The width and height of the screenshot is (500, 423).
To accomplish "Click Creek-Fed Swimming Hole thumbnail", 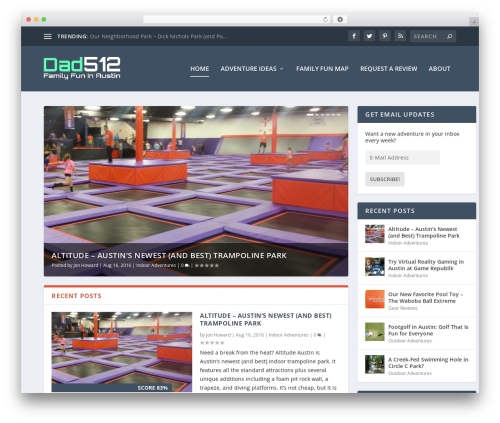I will pos(375,364).
